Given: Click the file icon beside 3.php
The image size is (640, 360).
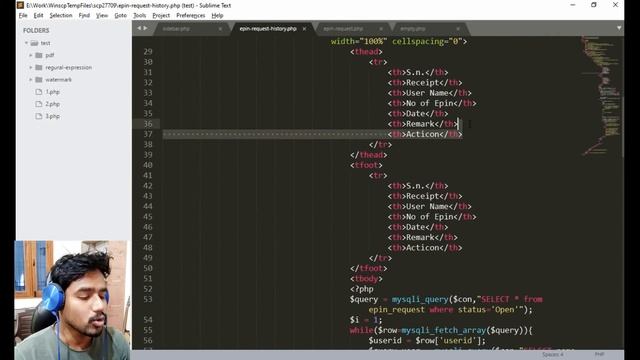Looking at the screenshot, I should click(39, 116).
